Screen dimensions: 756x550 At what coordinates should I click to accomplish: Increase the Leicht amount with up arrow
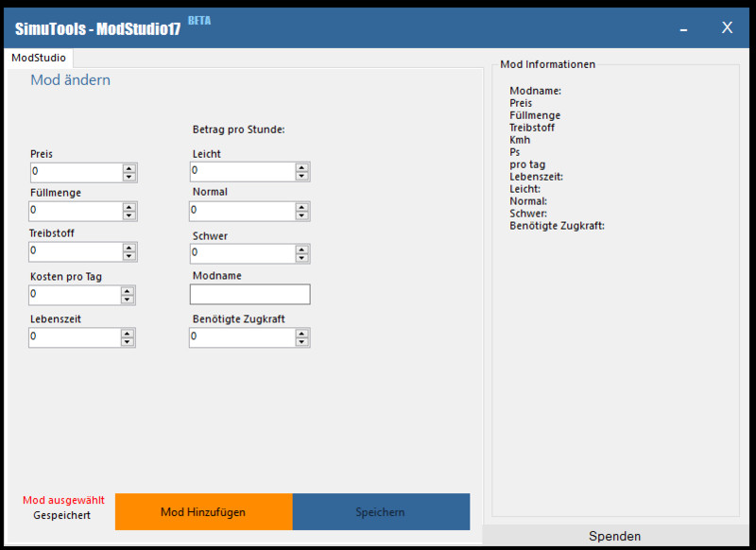[x=301, y=167]
